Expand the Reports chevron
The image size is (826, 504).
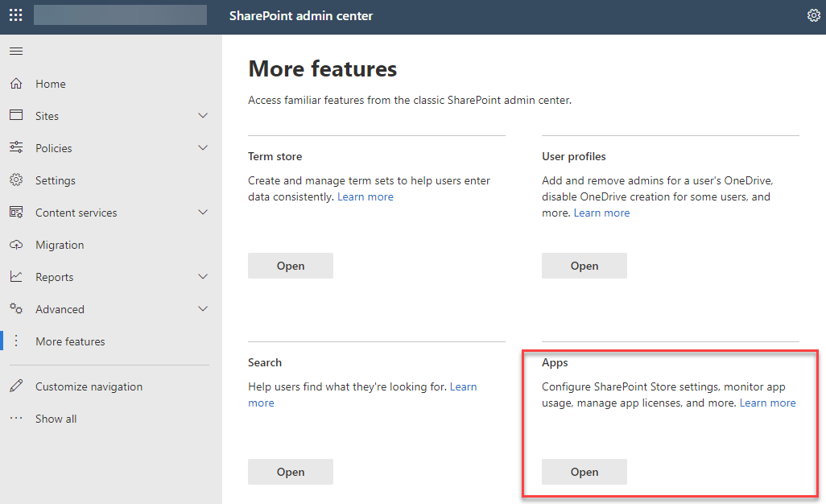(x=203, y=276)
